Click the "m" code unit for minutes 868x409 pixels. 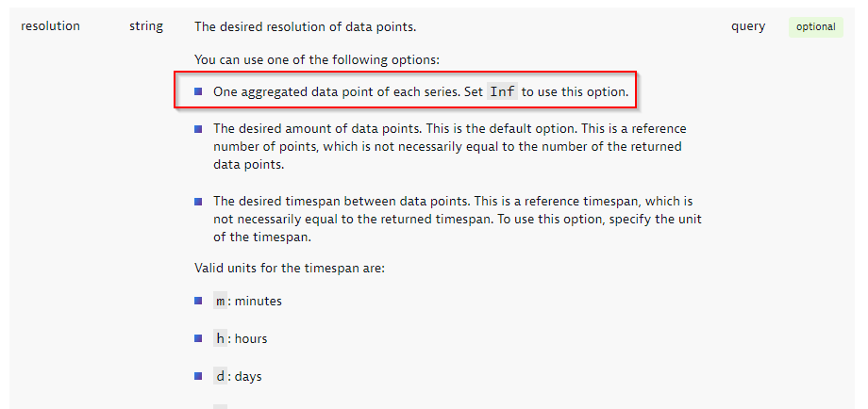click(x=220, y=301)
